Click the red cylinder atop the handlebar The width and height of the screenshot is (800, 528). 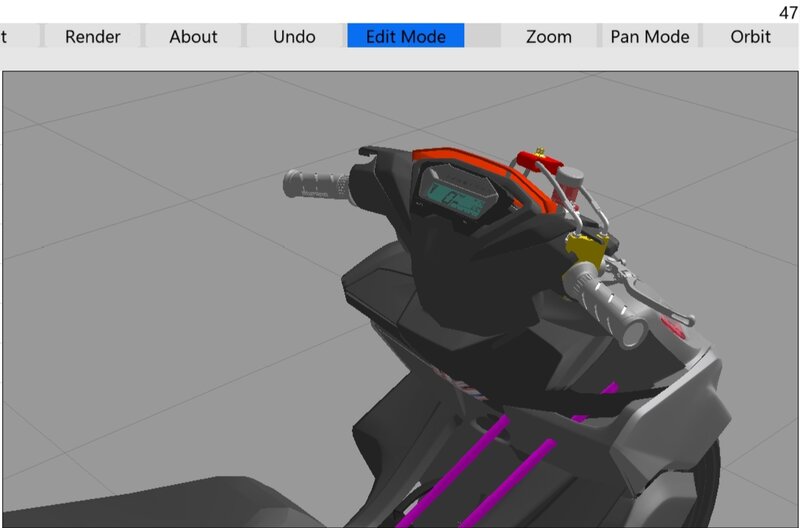coord(538,162)
